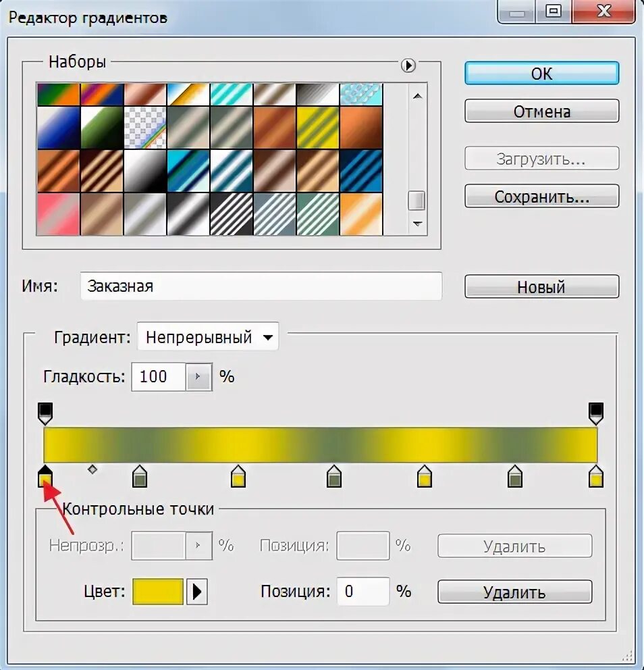Select the orange and white preset in bottom row

[x=361, y=214]
